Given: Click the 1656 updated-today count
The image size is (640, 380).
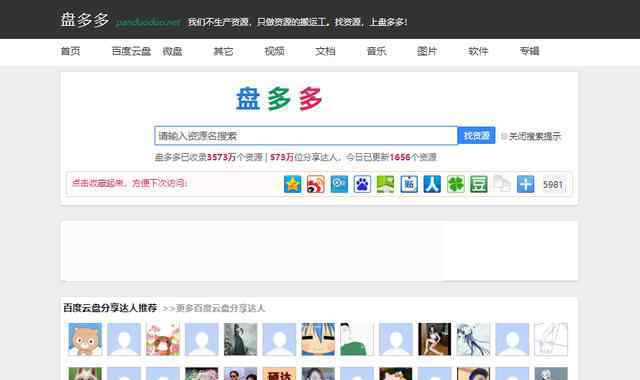Looking at the screenshot, I should point(400,157).
